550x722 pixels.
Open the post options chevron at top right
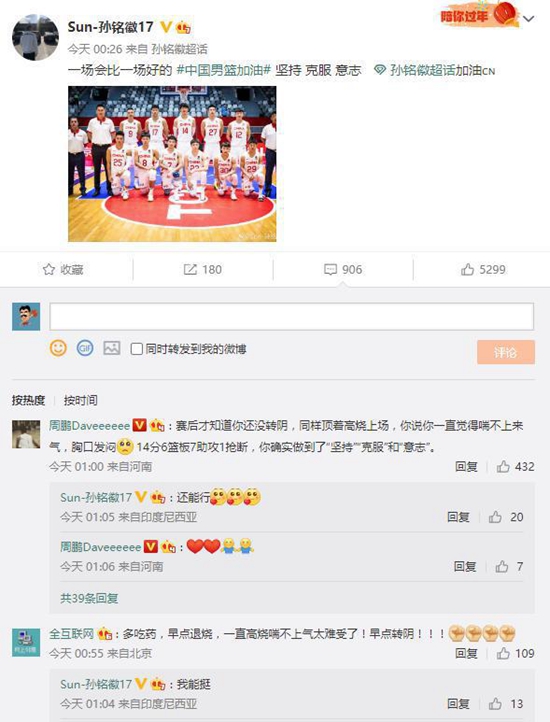[529, 19]
